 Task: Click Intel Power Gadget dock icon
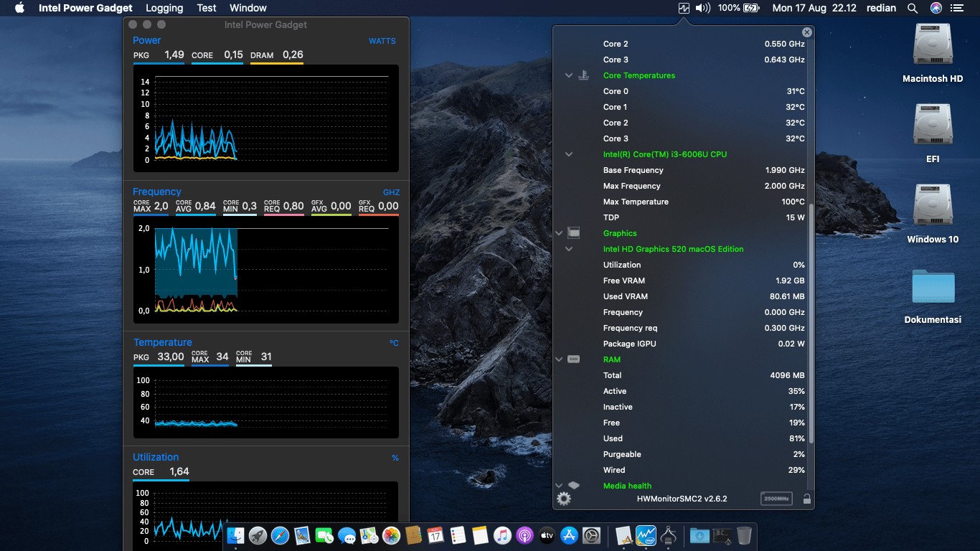pyautogui.click(x=646, y=535)
